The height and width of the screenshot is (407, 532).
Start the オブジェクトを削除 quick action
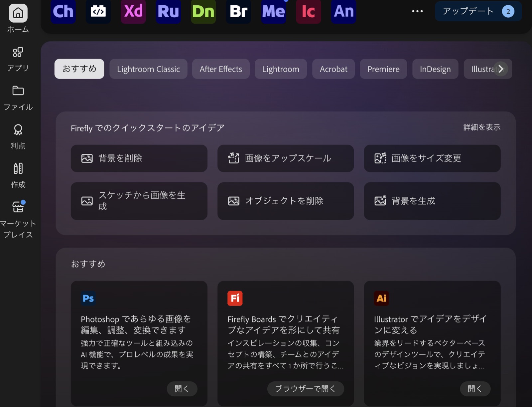[x=286, y=201]
